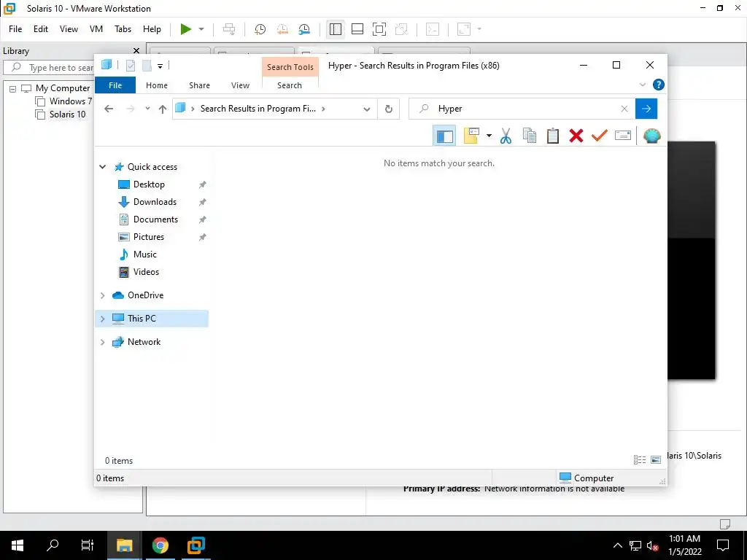Click the Library search field

pyautogui.click(x=49, y=68)
